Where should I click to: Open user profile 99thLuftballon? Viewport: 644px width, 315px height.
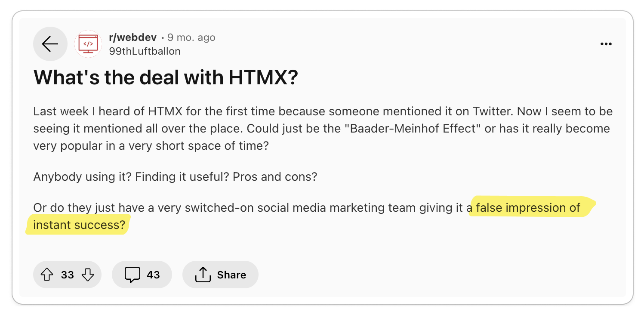(x=145, y=51)
